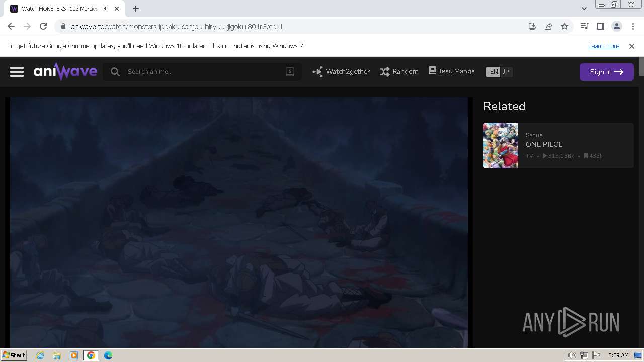Viewport: 644px width, 362px height.
Task: Click the video player area
Action: click(239, 222)
